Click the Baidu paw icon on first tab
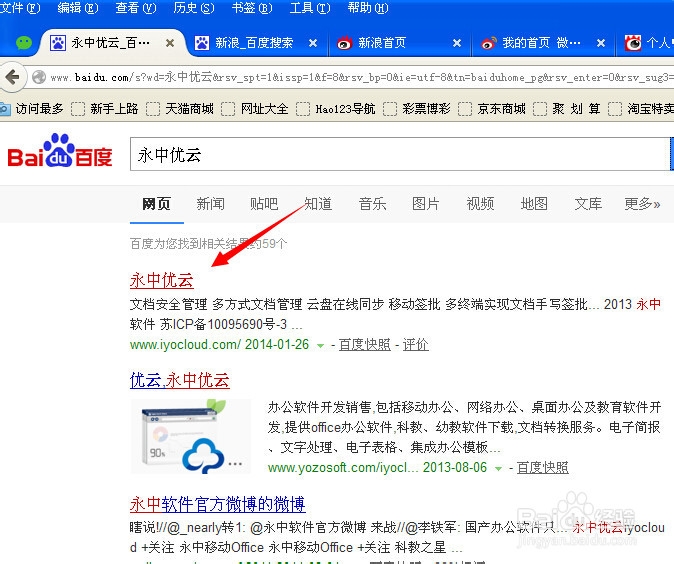This screenshot has height=564, width=674. pyautogui.click(x=58, y=43)
